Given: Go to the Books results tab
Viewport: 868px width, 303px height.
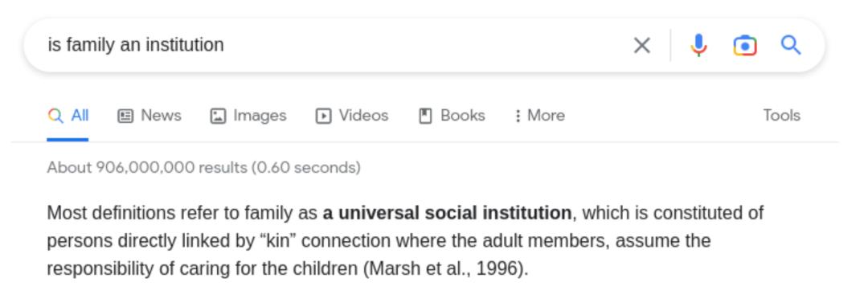Looking at the screenshot, I should [x=452, y=116].
